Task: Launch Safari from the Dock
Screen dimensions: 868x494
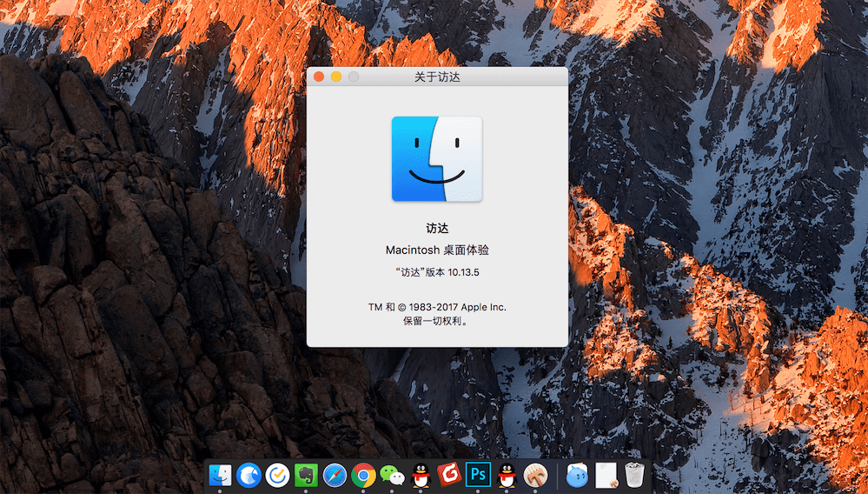Action: click(x=335, y=475)
